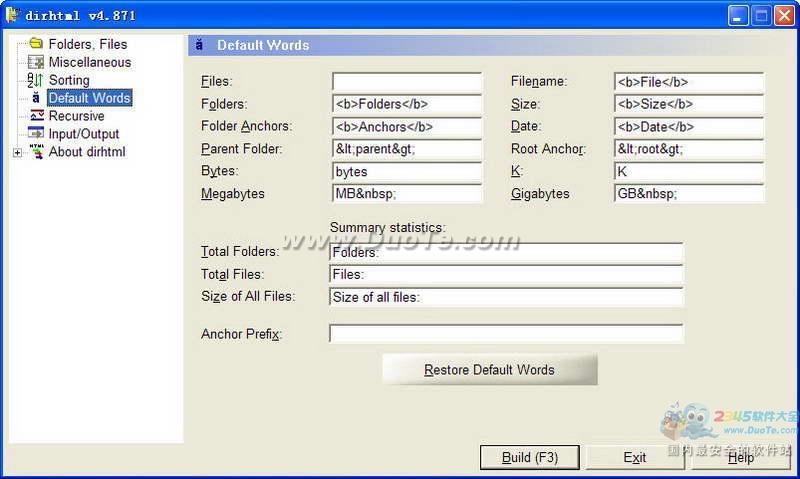This screenshot has height=479, width=800.
Task: Focus the Size of All Files field
Action: 506,297
